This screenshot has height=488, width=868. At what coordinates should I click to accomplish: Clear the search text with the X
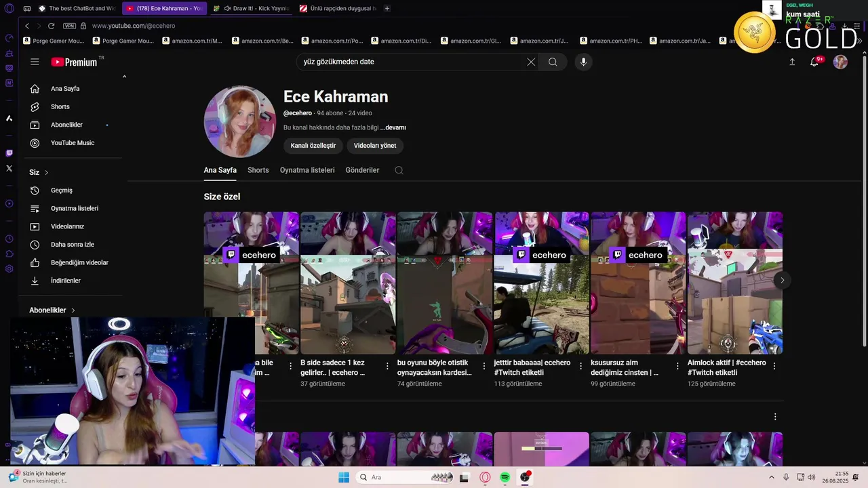(x=531, y=62)
